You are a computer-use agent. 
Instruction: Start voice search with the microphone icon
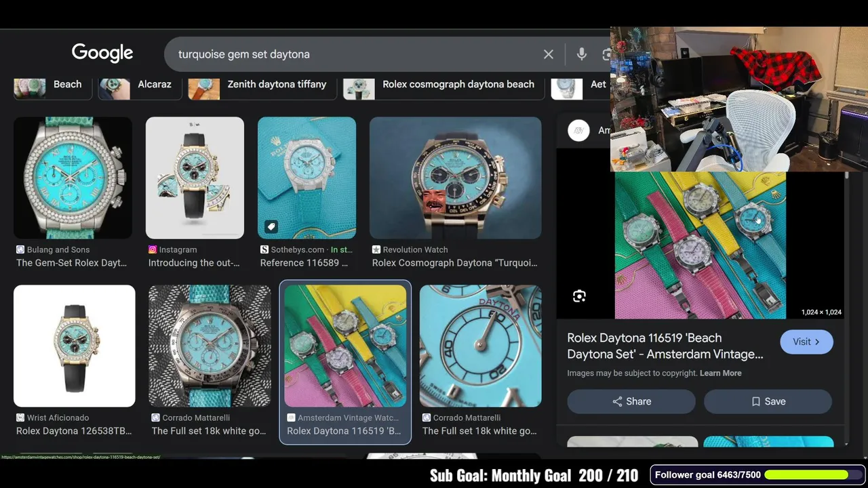coord(581,54)
